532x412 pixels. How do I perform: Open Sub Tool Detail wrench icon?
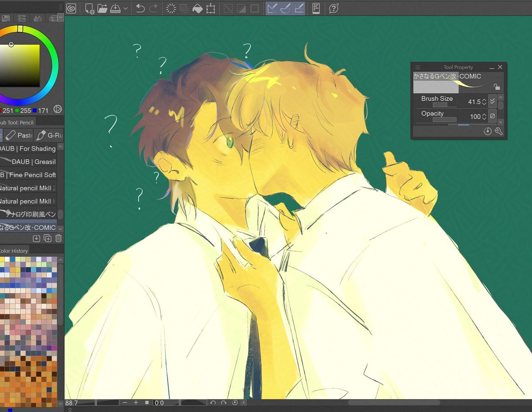(499, 131)
